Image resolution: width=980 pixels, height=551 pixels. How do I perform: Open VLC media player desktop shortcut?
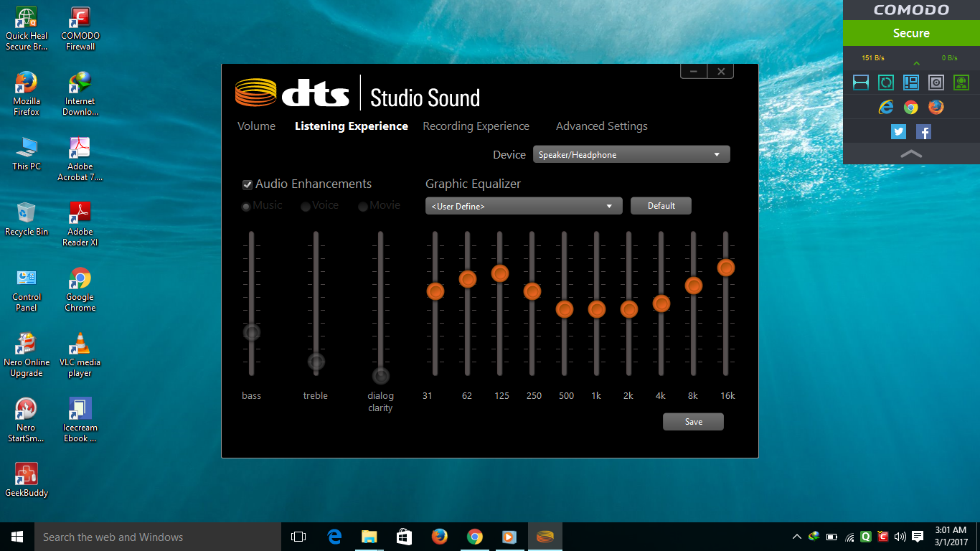pos(80,353)
